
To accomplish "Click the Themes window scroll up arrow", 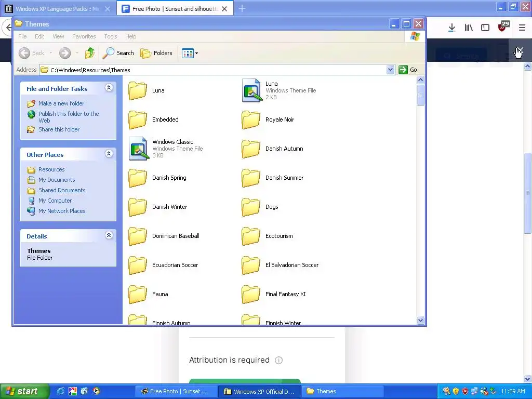I will point(420,80).
